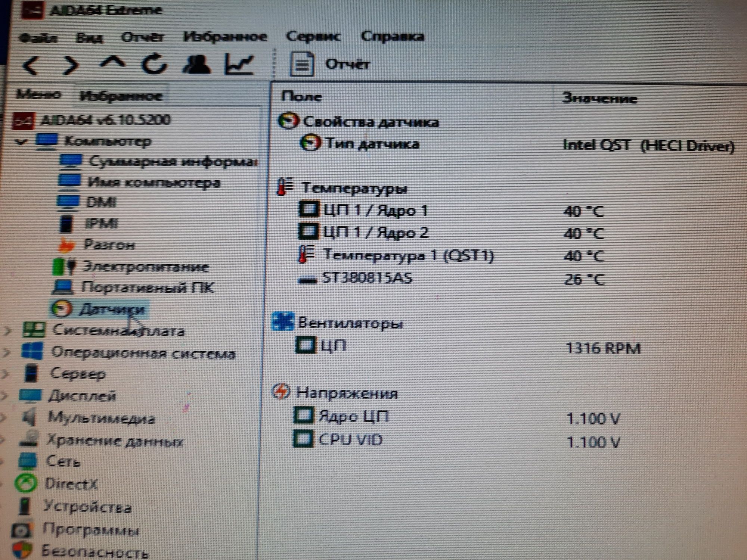
Task: Click the 1316 RPM fan value
Action: (603, 348)
